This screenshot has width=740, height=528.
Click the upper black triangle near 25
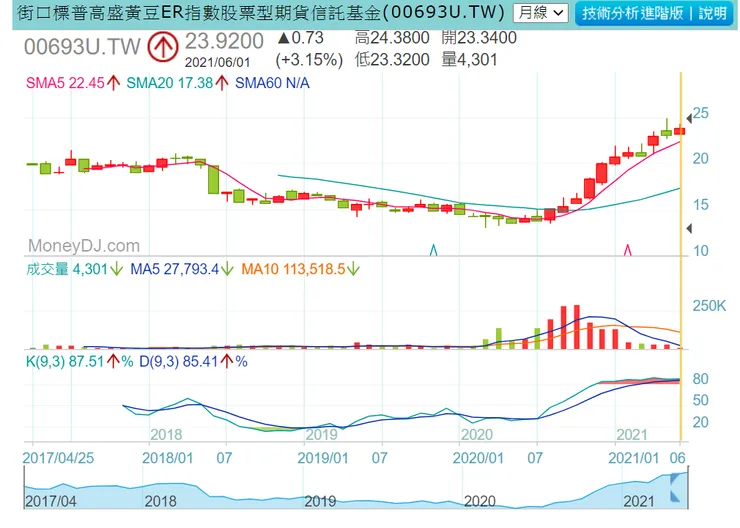(690, 118)
